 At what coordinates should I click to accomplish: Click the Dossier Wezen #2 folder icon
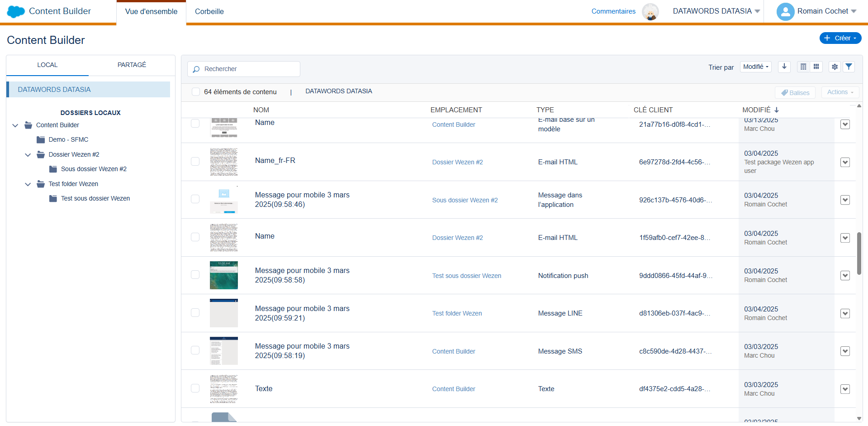pyautogui.click(x=41, y=154)
